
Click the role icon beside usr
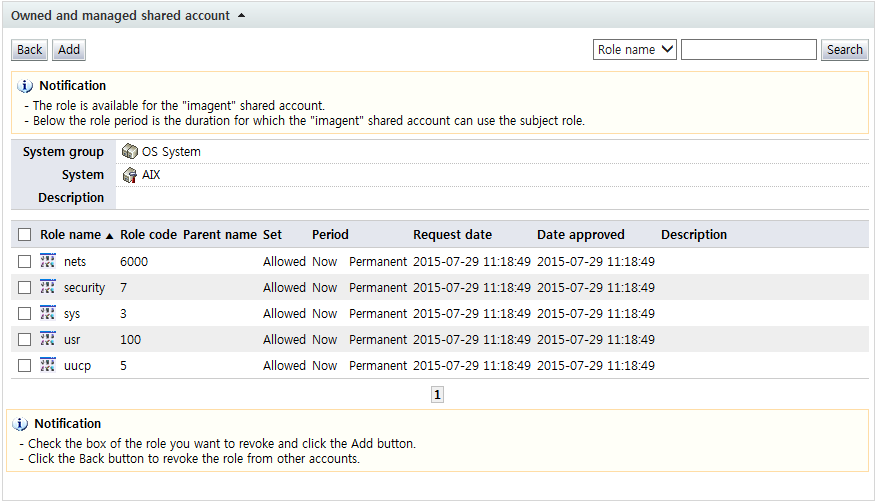point(48,339)
